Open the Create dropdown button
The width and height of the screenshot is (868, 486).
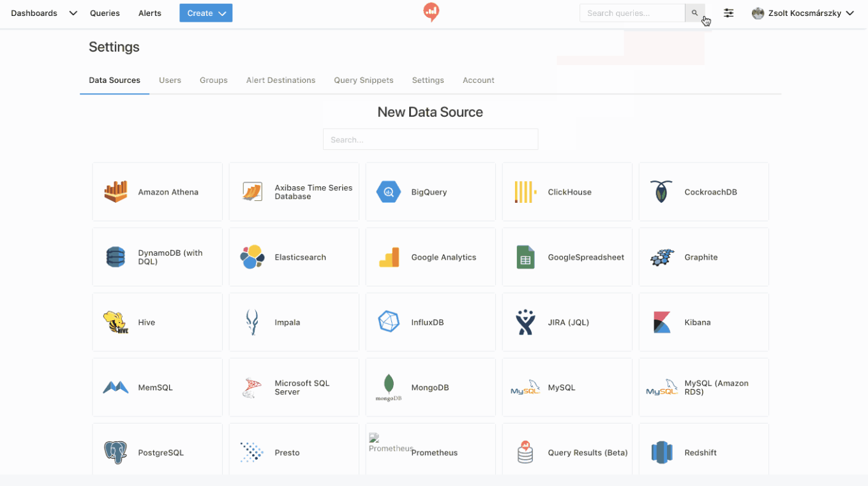[206, 13]
